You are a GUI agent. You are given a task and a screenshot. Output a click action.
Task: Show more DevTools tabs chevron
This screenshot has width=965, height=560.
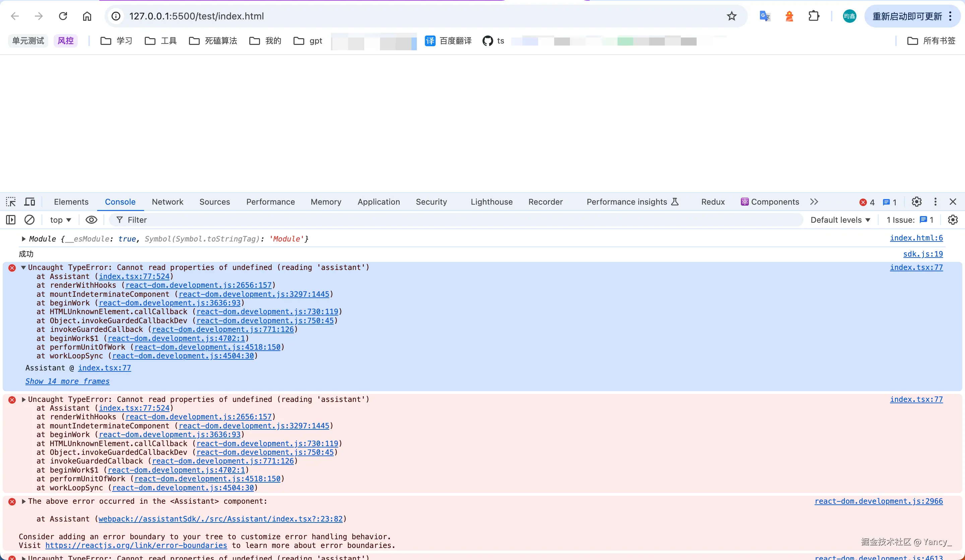(x=814, y=202)
